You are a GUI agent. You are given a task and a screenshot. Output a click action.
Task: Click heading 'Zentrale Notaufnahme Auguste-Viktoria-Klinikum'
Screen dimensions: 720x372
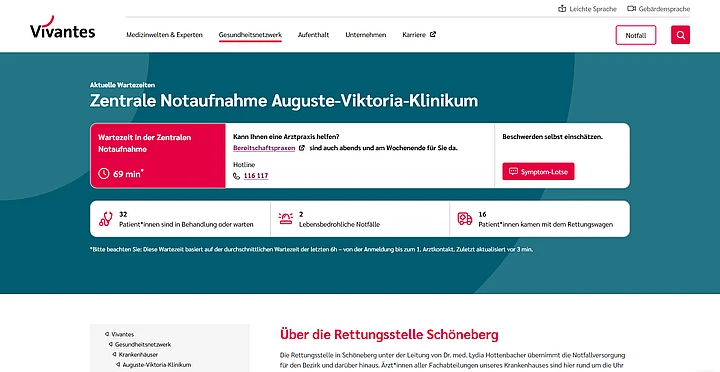pos(284,101)
